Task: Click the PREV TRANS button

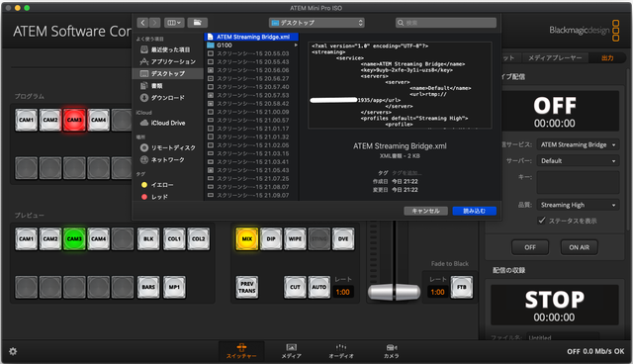Action: (x=247, y=287)
